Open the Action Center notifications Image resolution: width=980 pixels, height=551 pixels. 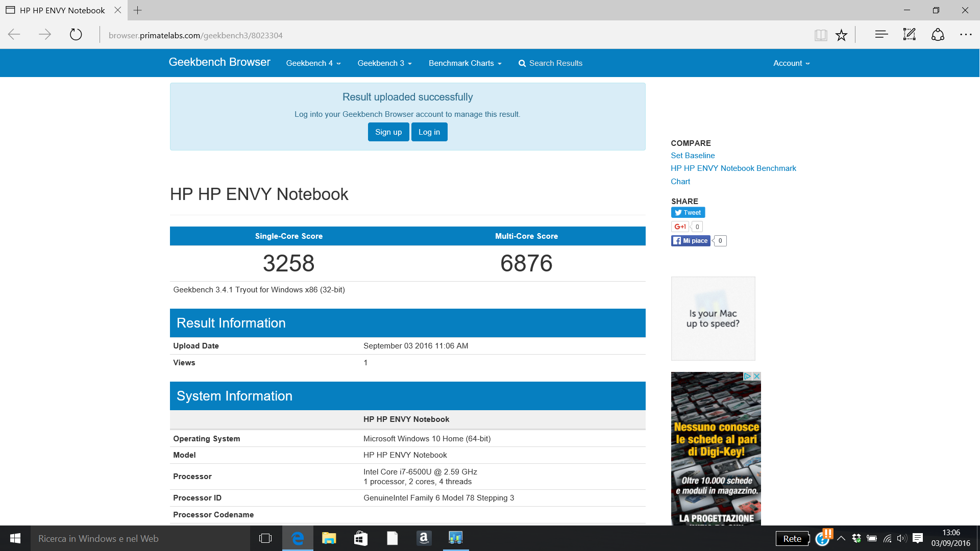(x=918, y=538)
